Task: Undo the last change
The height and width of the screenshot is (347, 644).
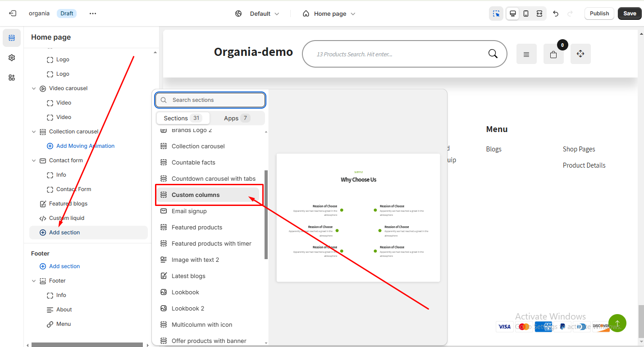Action: (556, 14)
